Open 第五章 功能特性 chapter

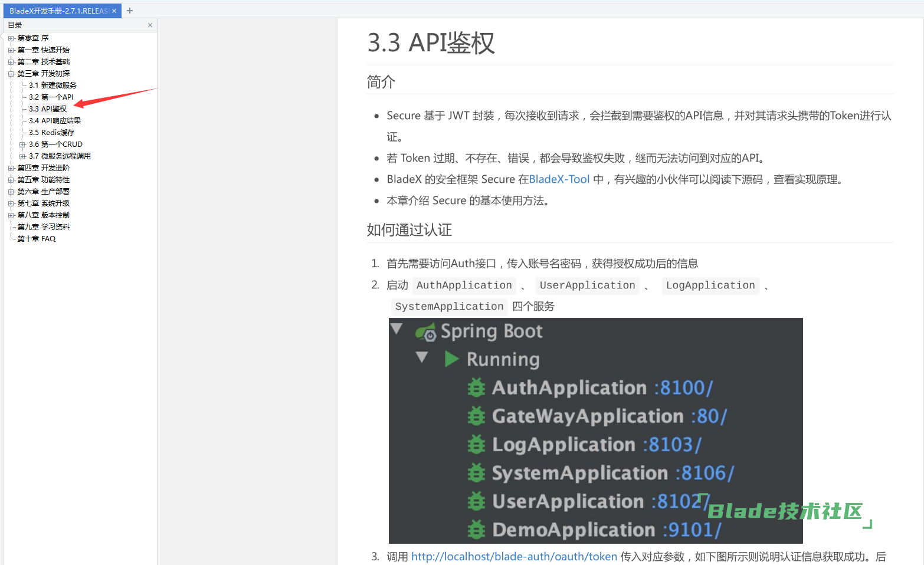tap(44, 180)
